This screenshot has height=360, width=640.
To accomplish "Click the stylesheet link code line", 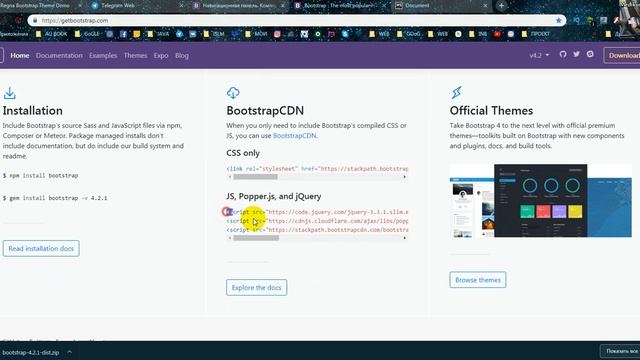I will [x=317, y=169].
